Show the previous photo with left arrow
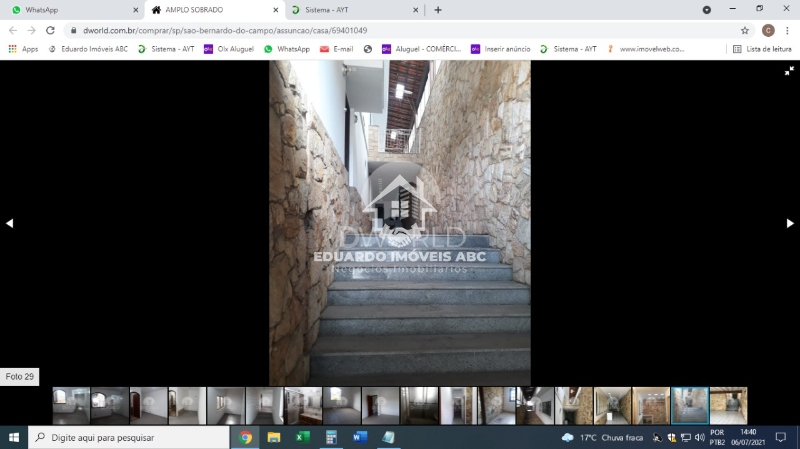 (9, 223)
